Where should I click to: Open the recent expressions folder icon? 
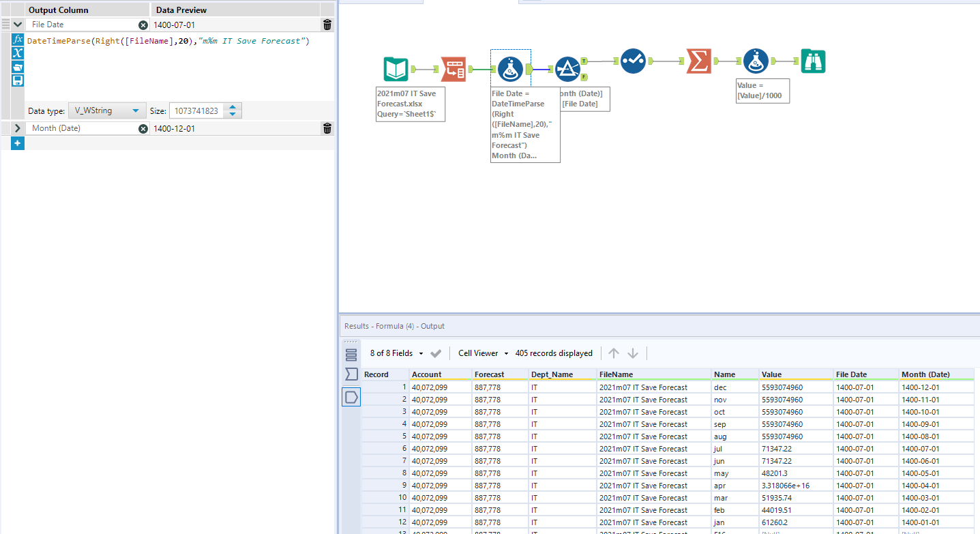18,67
